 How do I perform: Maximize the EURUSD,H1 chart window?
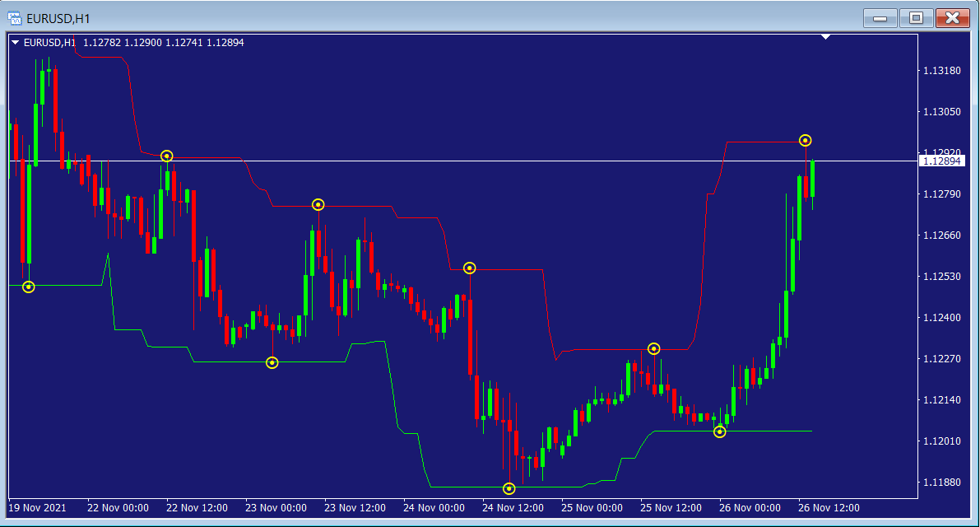pyautogui.click(x=916, y=17)
